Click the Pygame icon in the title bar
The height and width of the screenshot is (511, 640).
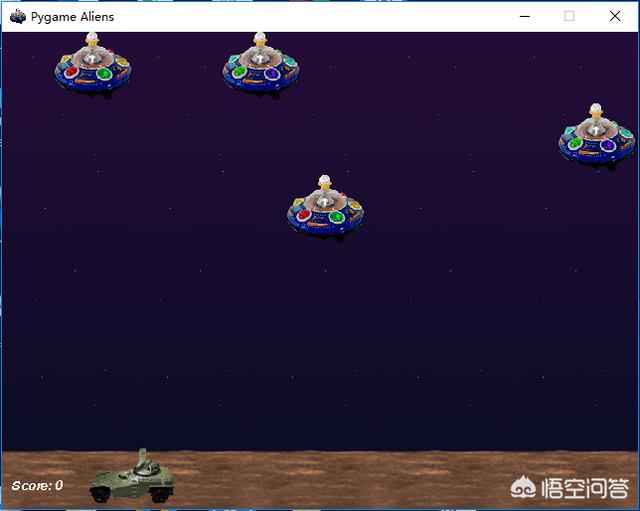(x=17, y=16)
